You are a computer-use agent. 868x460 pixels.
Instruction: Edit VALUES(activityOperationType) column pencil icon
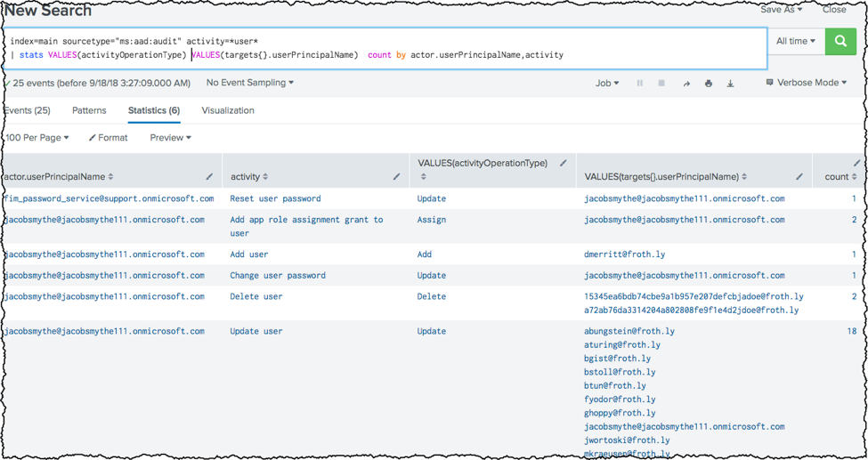click(563, 163)
